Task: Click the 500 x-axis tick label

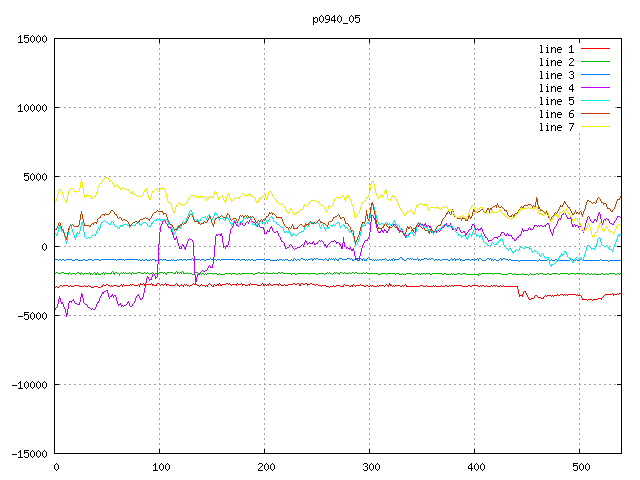Action: (580, 467)
